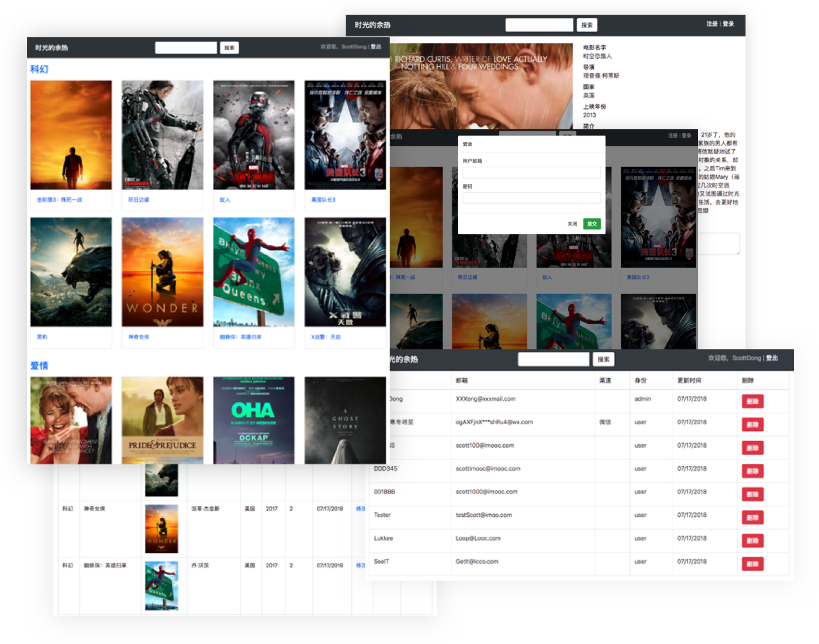The width and height of the screenshot is (819, 644).
Task: Click the Pride & Prejudice poster
Action: pyautogui.click(x=162, y=420)
